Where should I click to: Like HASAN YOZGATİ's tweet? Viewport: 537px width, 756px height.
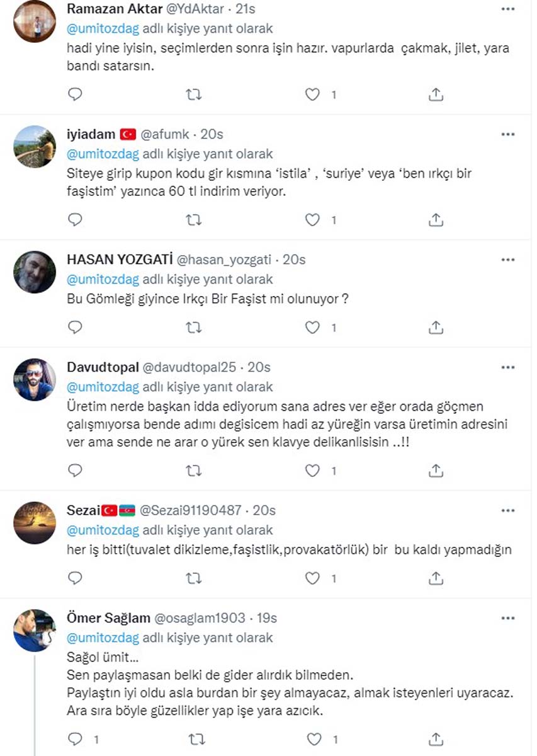[312, 327]
